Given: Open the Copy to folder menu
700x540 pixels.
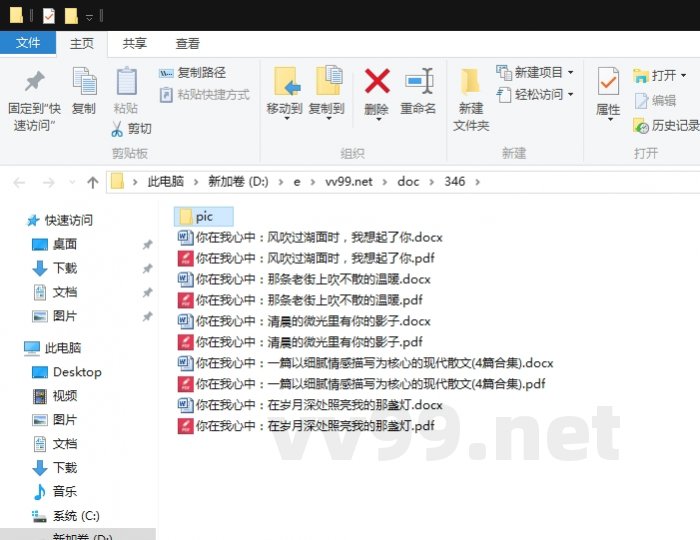Looking at the screenshot, I should [327, 94].
